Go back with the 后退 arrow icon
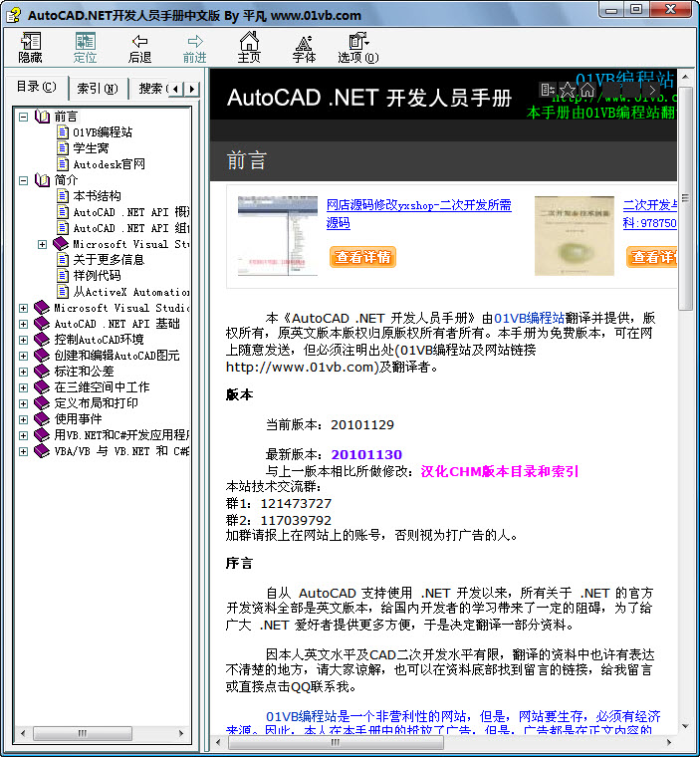700x757 pixels. click(139, 47)
